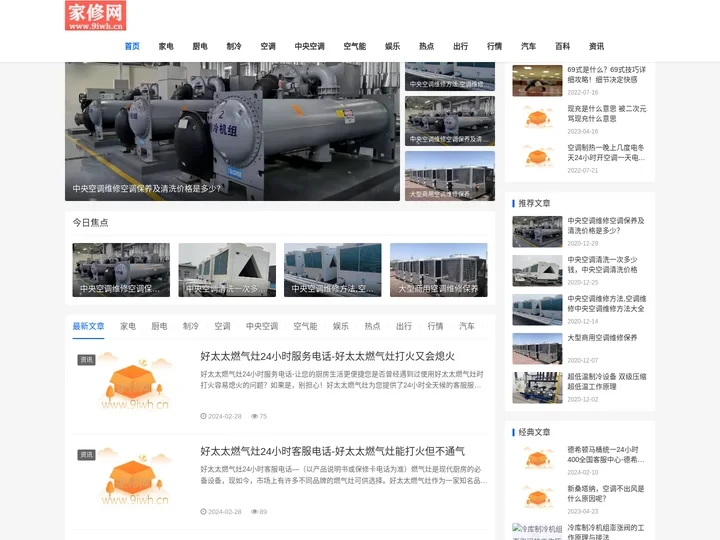The image size is (720, 540).
Task: Open 今日焦点 card 中央空调清洗一次多…
Action: pos(227,270)
